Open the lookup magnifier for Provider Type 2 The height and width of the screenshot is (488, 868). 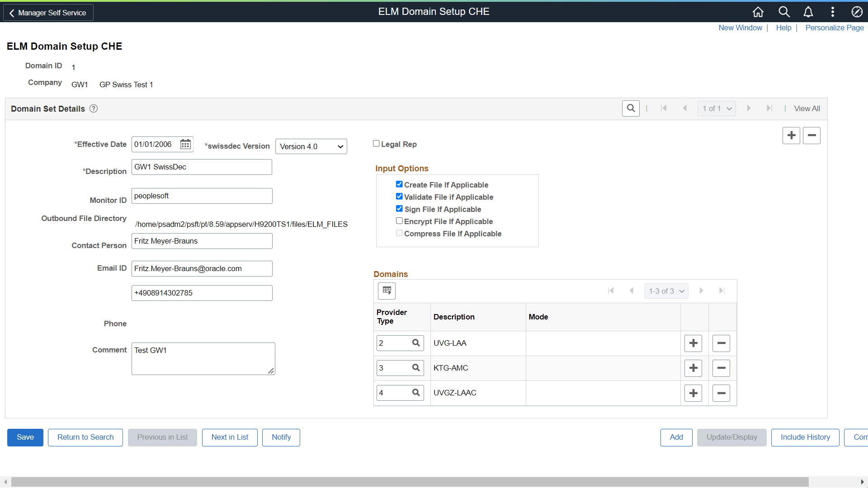[x=416, y=343]
